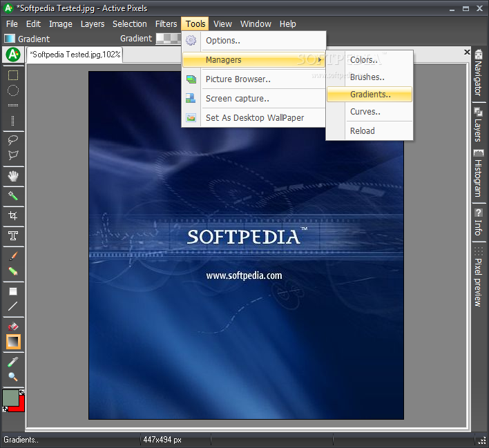Select the Crop tool

(x=13, y=216)
